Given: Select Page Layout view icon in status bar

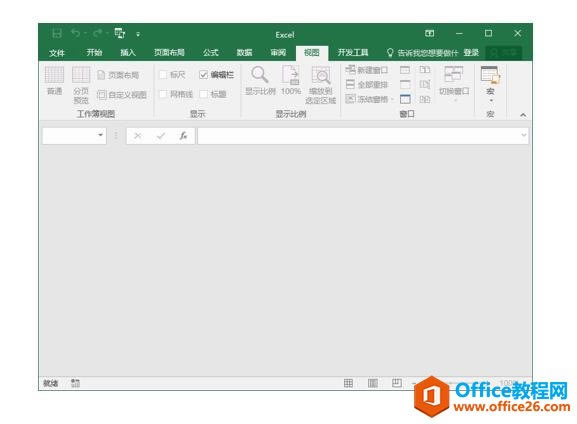Looking at the screenshot, I should click(373, 383).
